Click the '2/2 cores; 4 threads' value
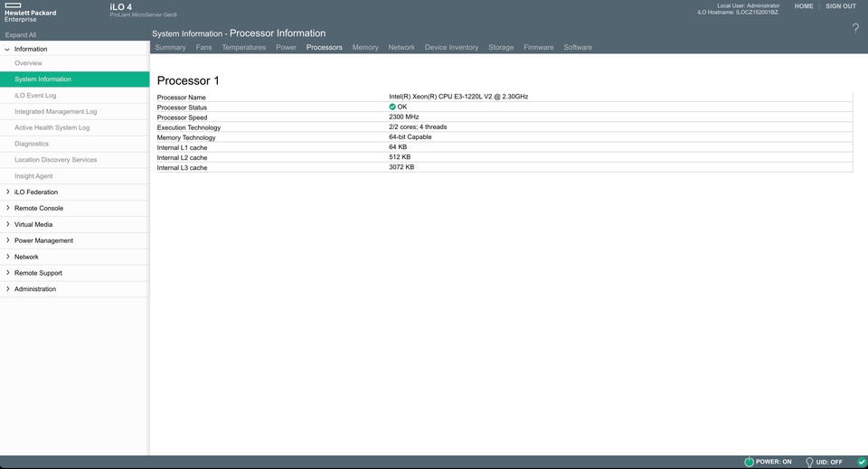 coord(418,127)
